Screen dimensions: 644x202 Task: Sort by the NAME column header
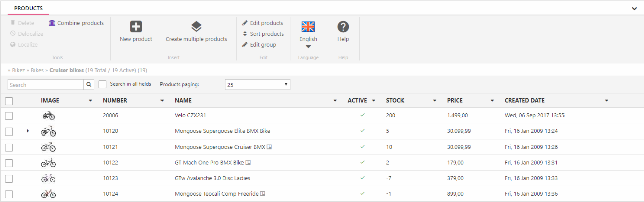point(183,101)
